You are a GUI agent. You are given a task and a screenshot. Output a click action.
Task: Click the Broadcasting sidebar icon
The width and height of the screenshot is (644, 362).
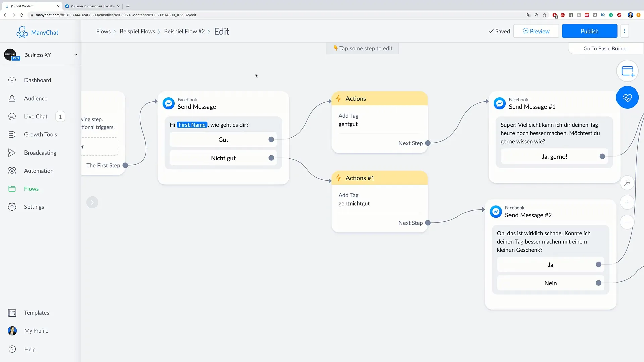(x=12, y=153)
